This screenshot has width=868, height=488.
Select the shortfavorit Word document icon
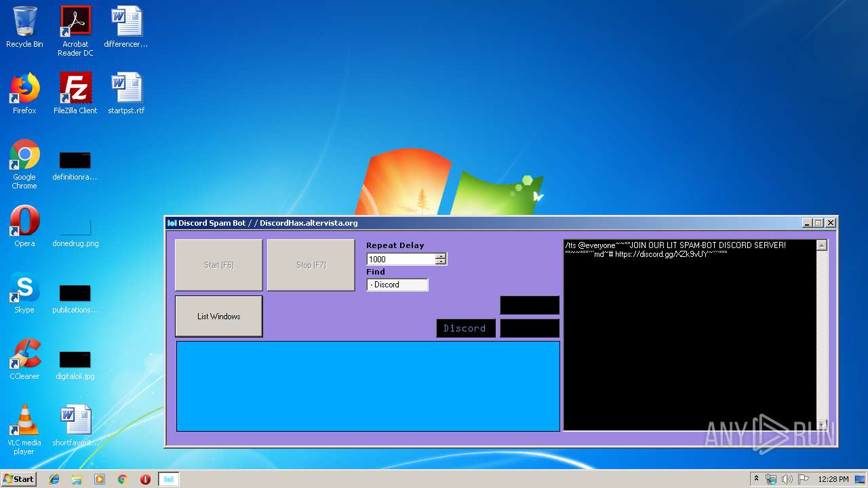click(75, 426)
